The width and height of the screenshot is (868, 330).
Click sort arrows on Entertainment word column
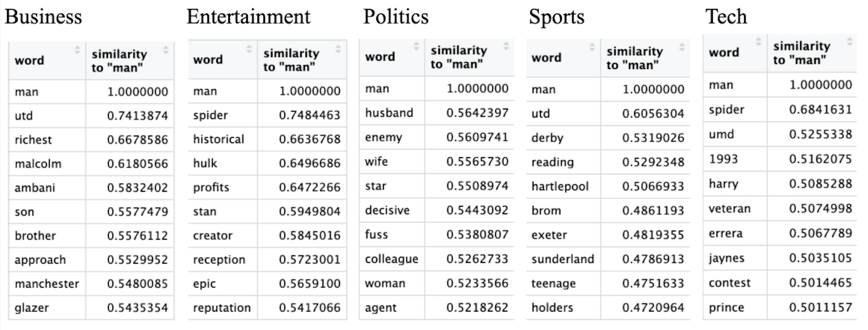[x=249, y=49]
